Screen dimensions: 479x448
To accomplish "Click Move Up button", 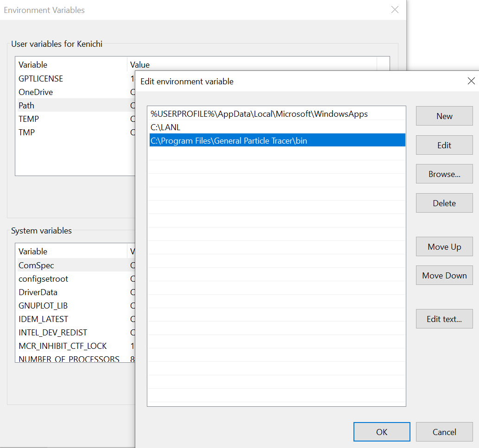I will coord(444,247).
